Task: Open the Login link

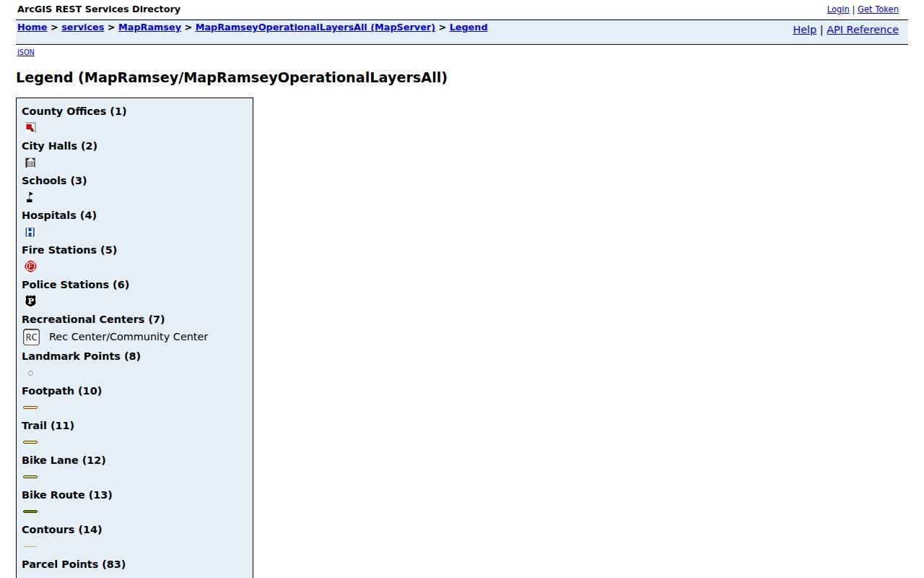Action: 838,9
